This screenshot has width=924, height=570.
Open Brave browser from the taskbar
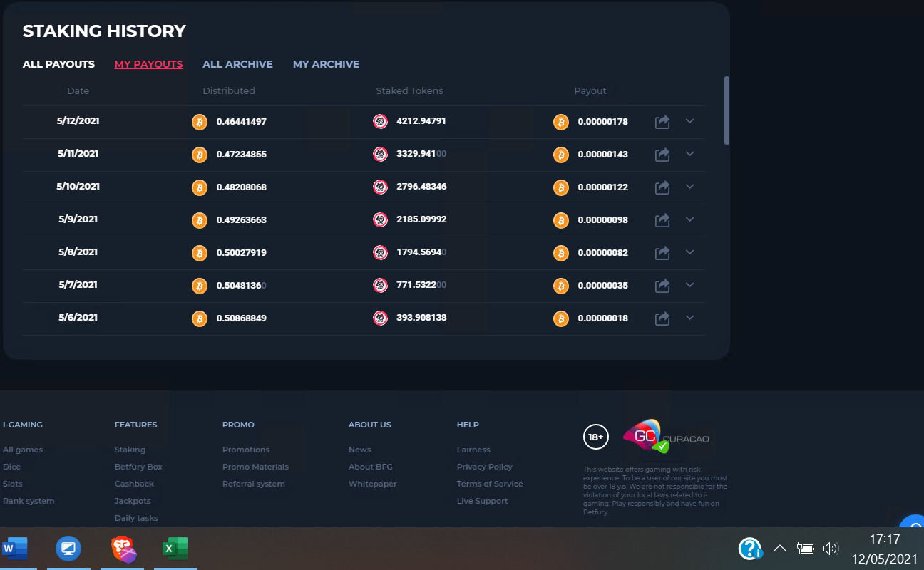(x=123, y=549)
